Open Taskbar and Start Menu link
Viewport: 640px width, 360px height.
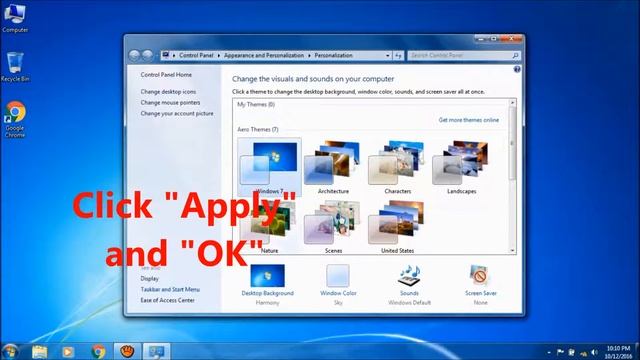tap(170, 289)
